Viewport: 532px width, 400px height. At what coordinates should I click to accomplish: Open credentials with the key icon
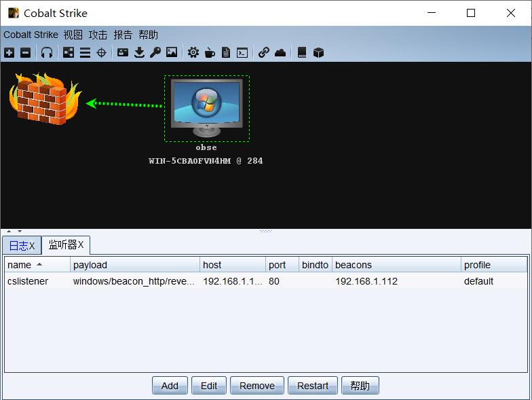tap(155, 52)
